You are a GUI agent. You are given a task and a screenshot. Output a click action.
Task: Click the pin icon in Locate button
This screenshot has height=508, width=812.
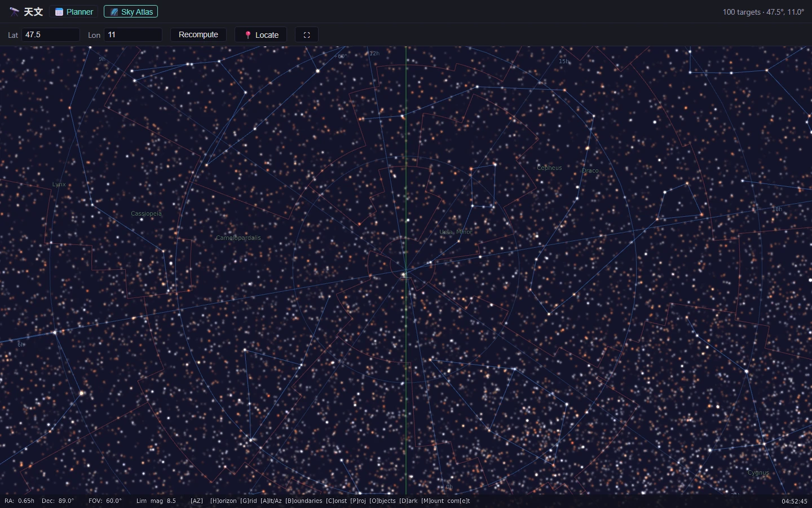coord(248,35)
